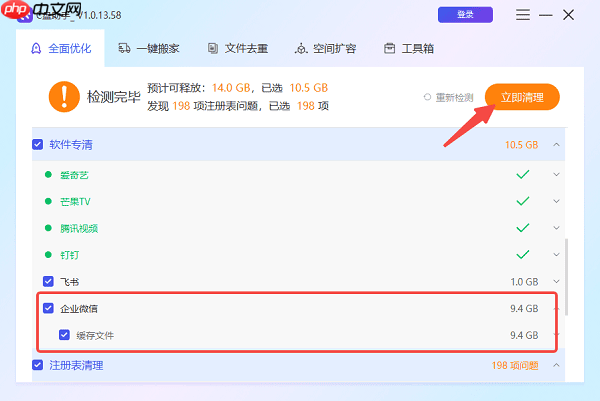
Task: Collapse the 注册表清理 section chevron
Action: point(556,365)
